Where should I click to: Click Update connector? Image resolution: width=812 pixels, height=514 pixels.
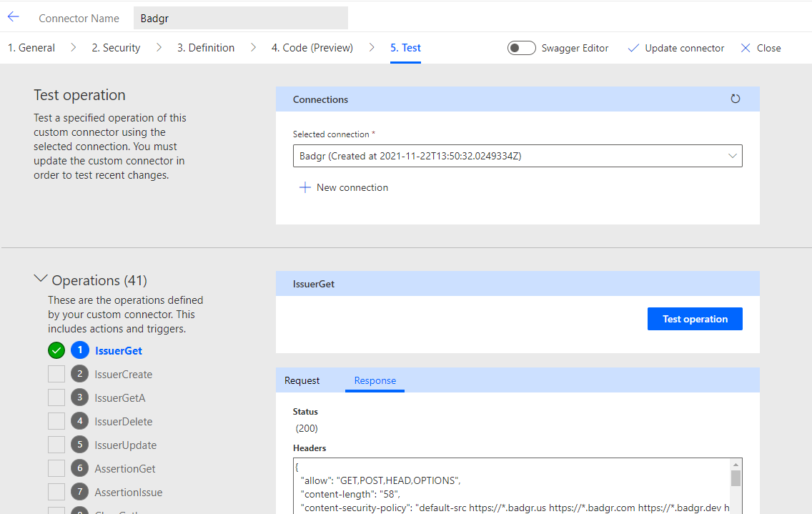pyautogui.click(x=685, y=48)
